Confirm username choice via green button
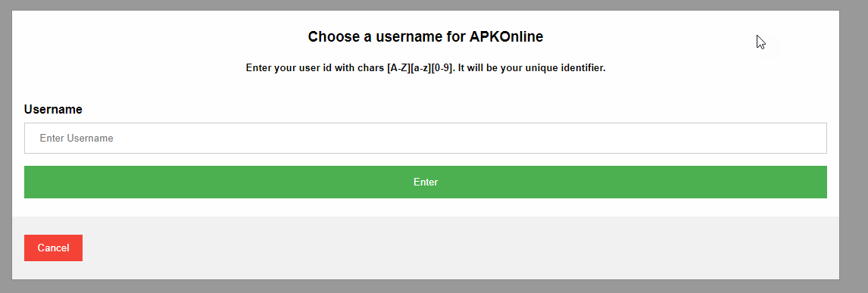Viewport: 868px width, 293px height. 425,182
